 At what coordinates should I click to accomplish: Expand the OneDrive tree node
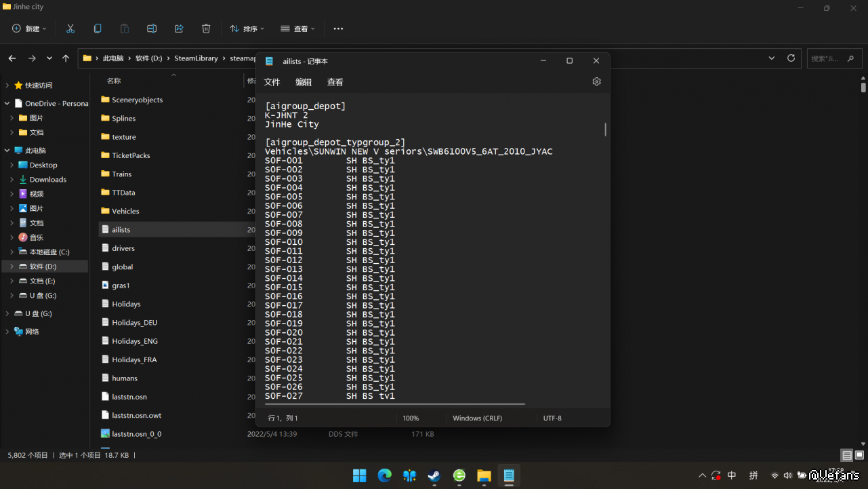[7, 104]
